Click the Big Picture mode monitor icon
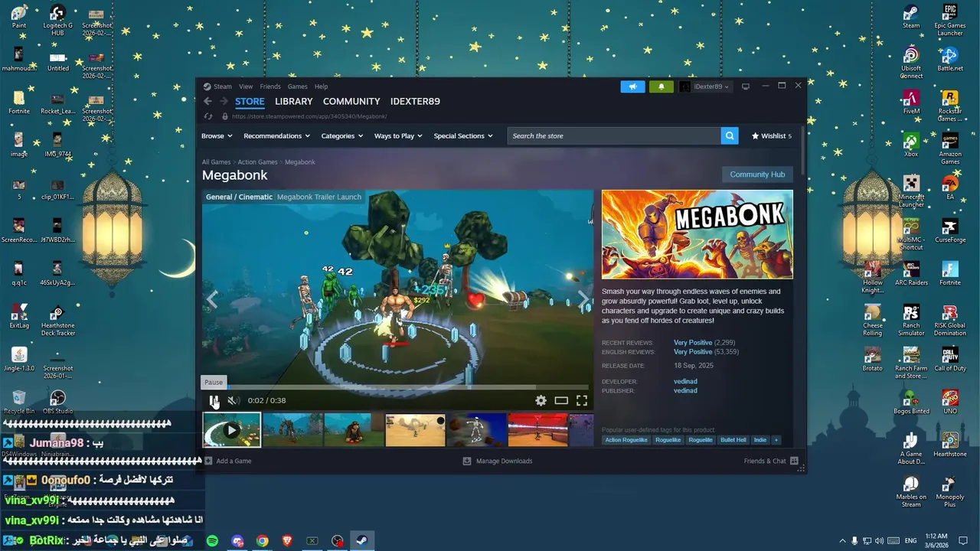Screen dimensions: 980x551 coord(746,86)
